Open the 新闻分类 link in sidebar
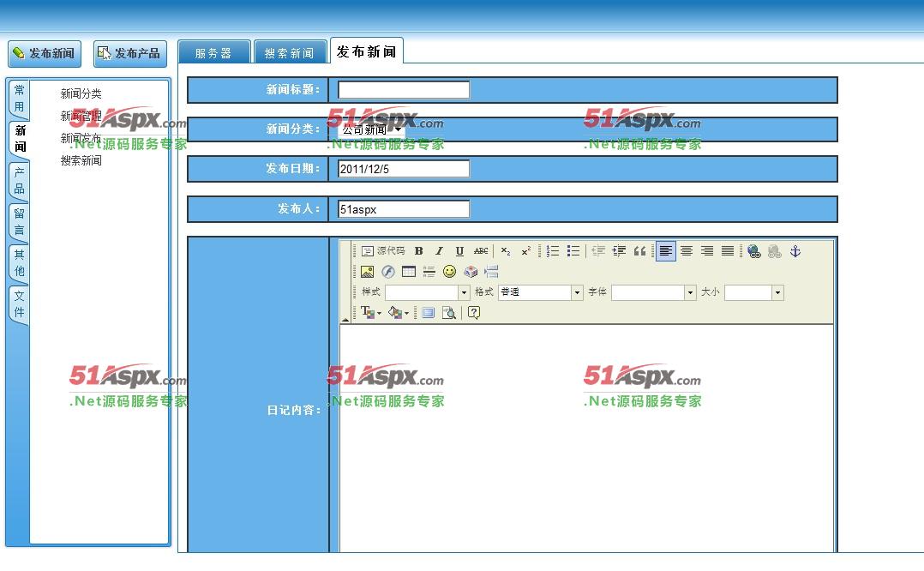 pyautogui.click(x=81, y=93)
